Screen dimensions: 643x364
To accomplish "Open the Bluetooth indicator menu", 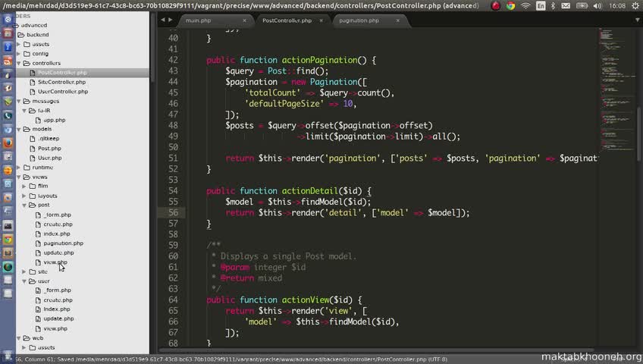I will [553, 6].
